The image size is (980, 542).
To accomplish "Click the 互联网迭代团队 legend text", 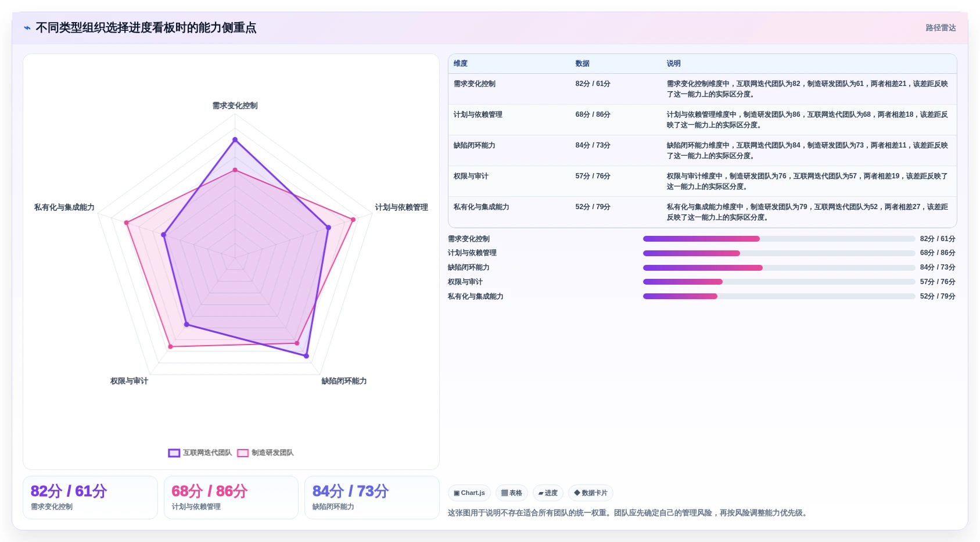I will coord(207,453).
